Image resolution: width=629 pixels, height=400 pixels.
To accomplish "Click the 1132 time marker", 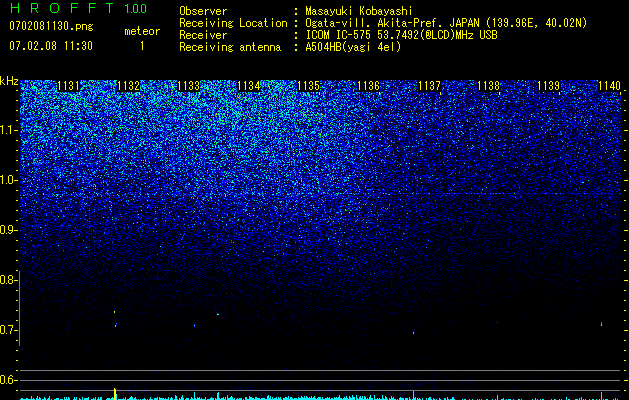I will point(128,86).
